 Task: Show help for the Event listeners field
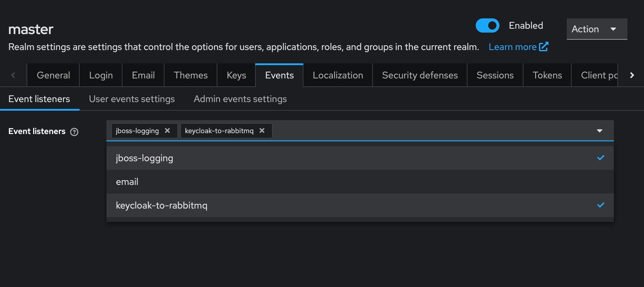click(74, 132)
